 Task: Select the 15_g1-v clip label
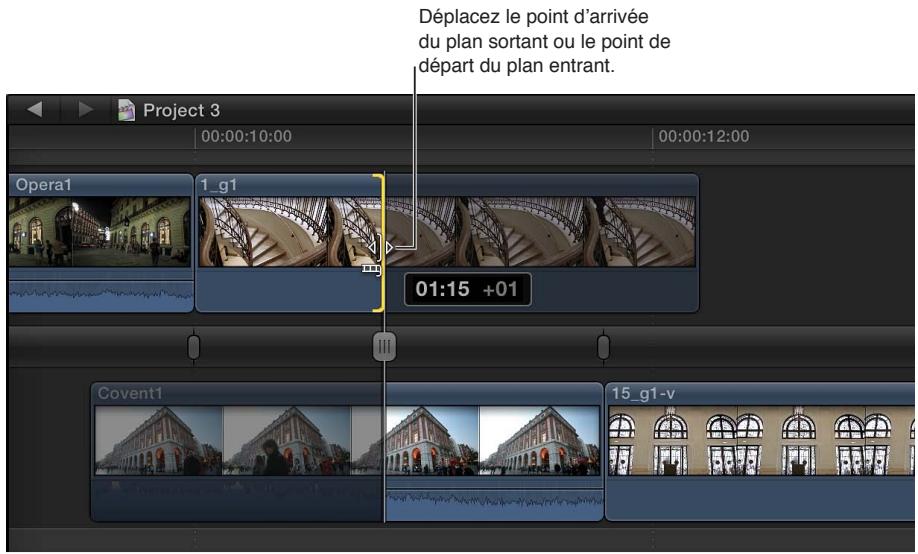643,394
